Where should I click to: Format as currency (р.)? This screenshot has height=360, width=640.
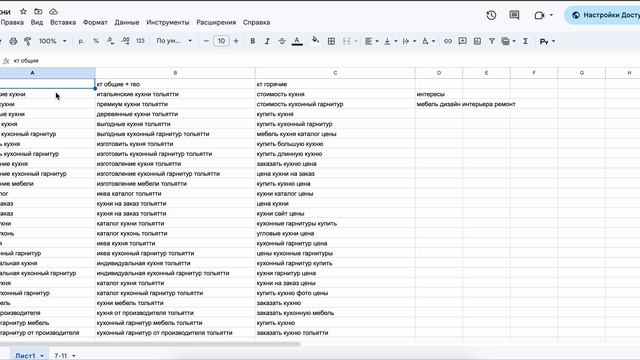[x=81, y=41]
